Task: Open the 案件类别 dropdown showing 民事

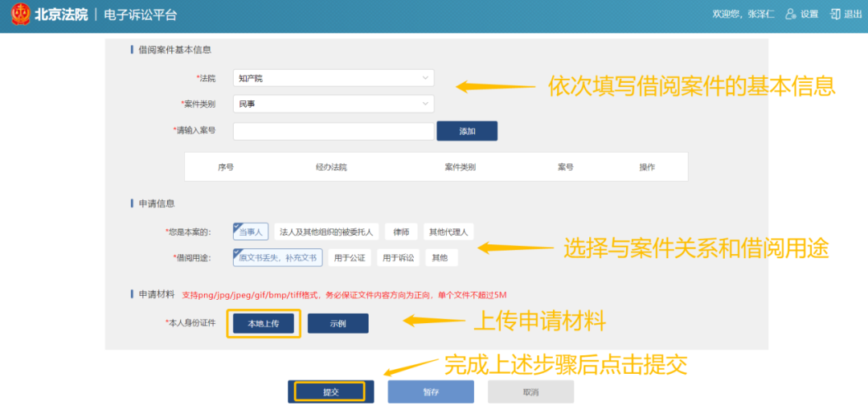Action: pos(334,104)
